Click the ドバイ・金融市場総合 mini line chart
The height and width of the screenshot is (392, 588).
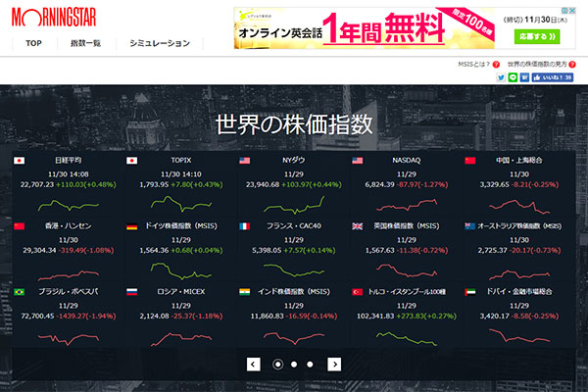519,336
